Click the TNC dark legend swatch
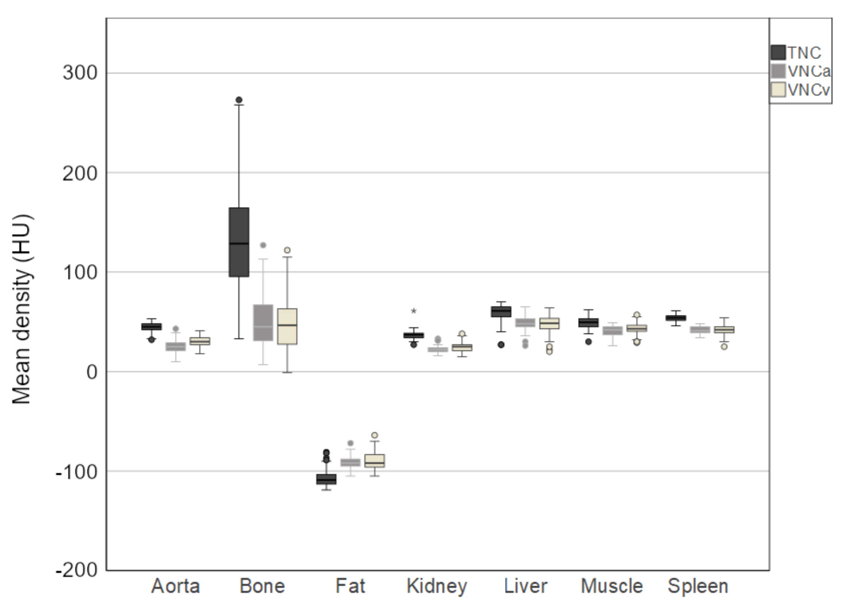Screen dimensions: 843x616 tap(778, 52)
